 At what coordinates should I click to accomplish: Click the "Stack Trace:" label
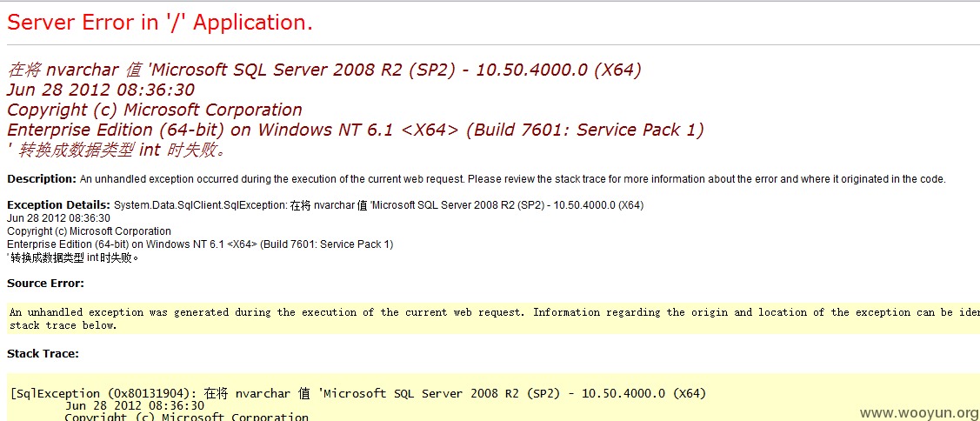pos(43,354)
